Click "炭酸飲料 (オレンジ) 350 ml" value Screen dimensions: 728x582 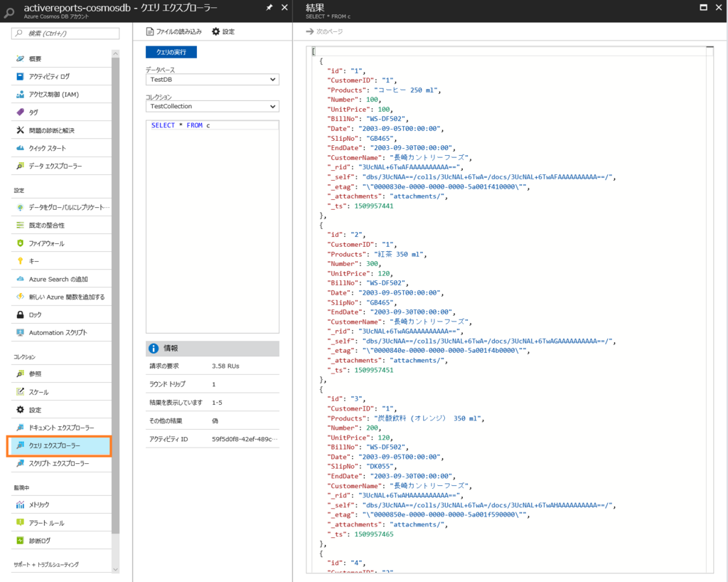(x=427, y=418)
